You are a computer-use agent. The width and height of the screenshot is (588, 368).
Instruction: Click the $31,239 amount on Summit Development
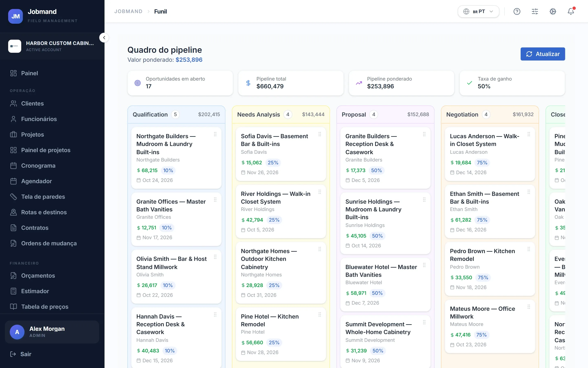coord(356,351)
